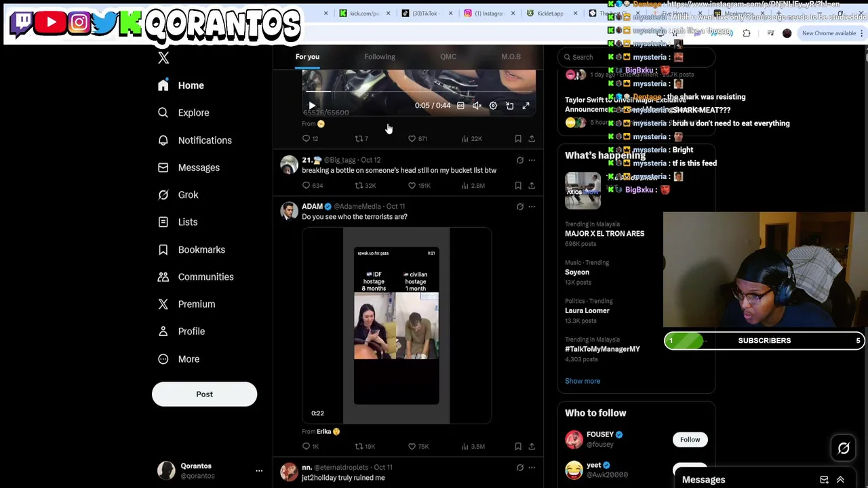Open account options dots next to Qorantos
The image size is (868, 488).
pos(259,470)
